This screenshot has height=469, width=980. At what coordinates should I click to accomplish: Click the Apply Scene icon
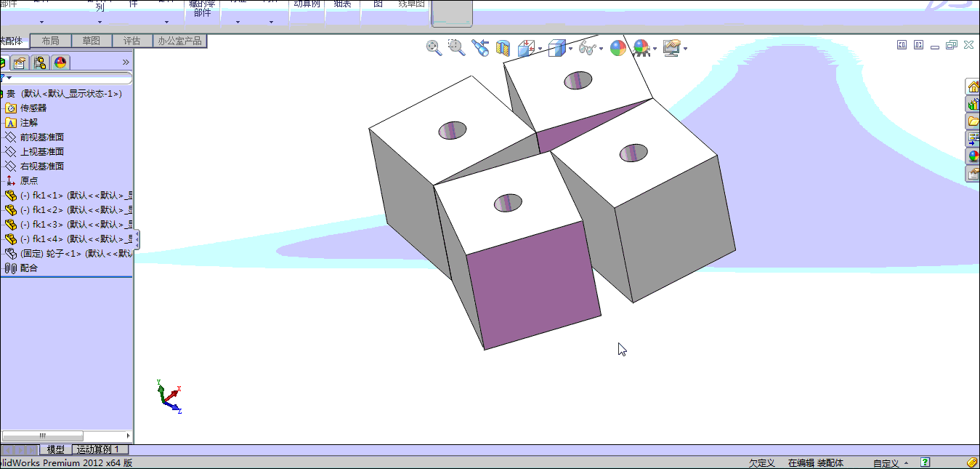click(x=641, y=48)
